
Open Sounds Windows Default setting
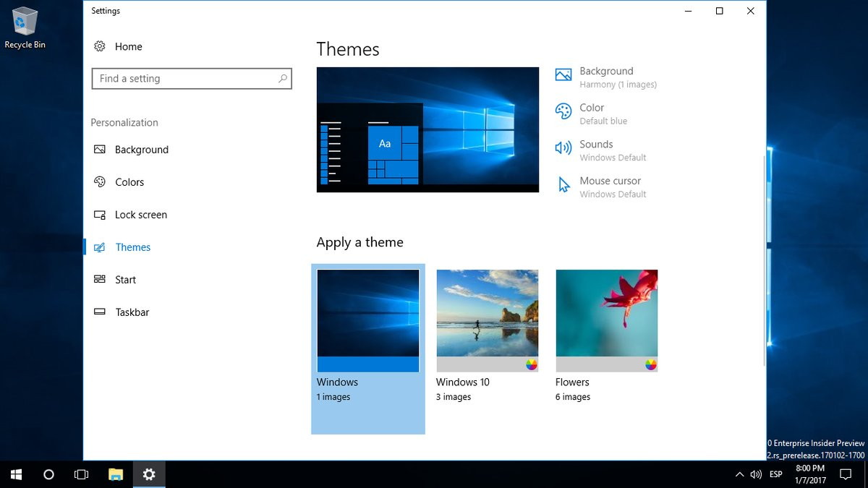(601, 150)
